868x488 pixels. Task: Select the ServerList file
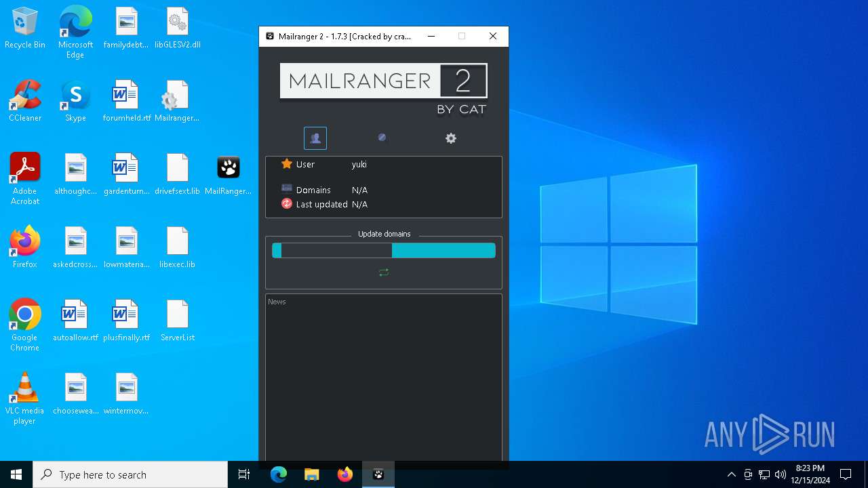(178, 321)
